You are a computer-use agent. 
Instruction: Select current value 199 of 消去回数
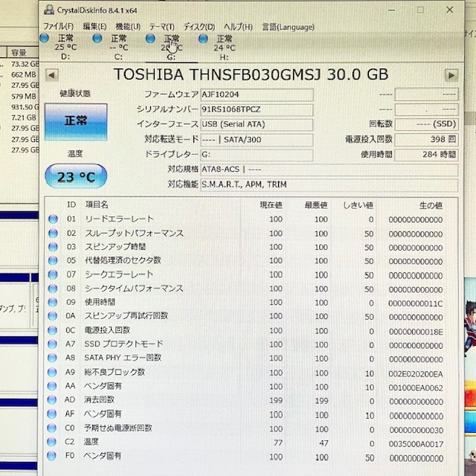(276, 400)
